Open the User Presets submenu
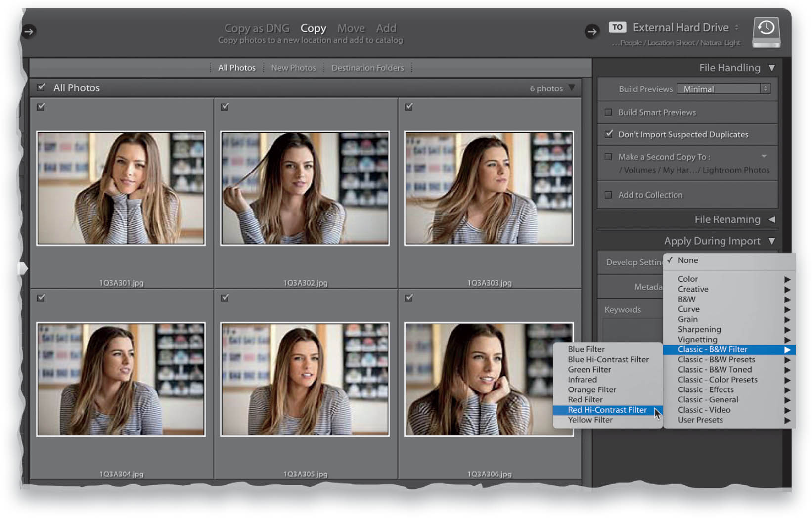The image size is (812, 518). coord(729,420)
